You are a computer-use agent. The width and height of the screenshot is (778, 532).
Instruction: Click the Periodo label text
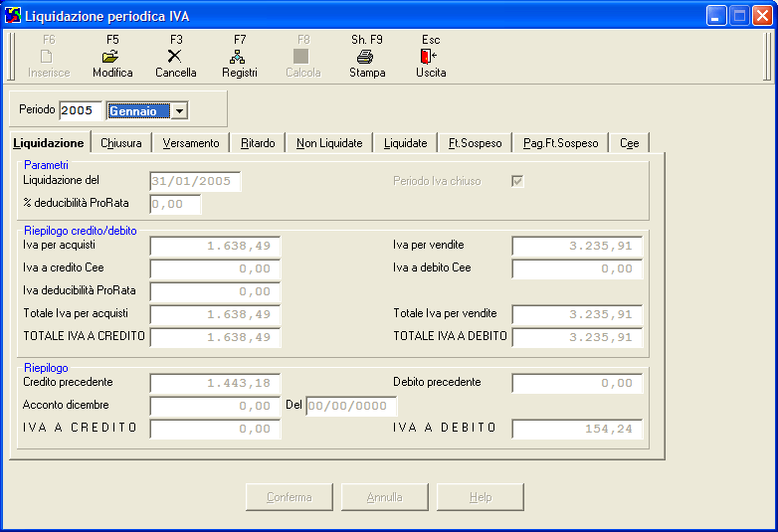37,109
